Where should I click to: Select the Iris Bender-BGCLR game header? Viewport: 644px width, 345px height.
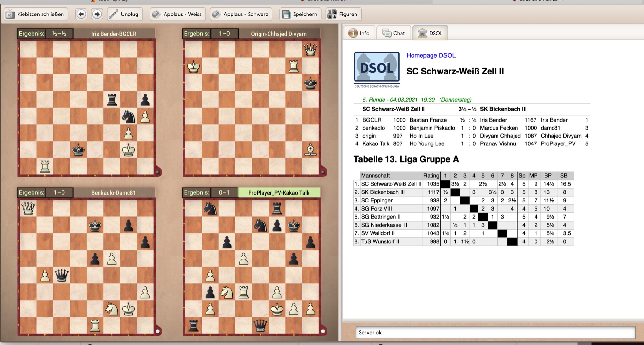114,34
